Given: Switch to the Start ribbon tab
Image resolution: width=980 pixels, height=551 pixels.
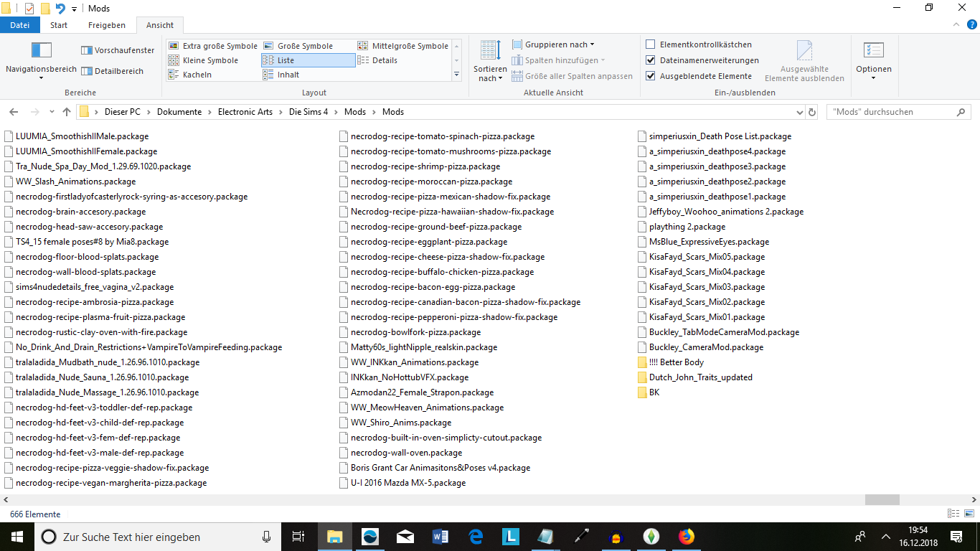Looking at the screenshot, I should [x=59, y=25].
